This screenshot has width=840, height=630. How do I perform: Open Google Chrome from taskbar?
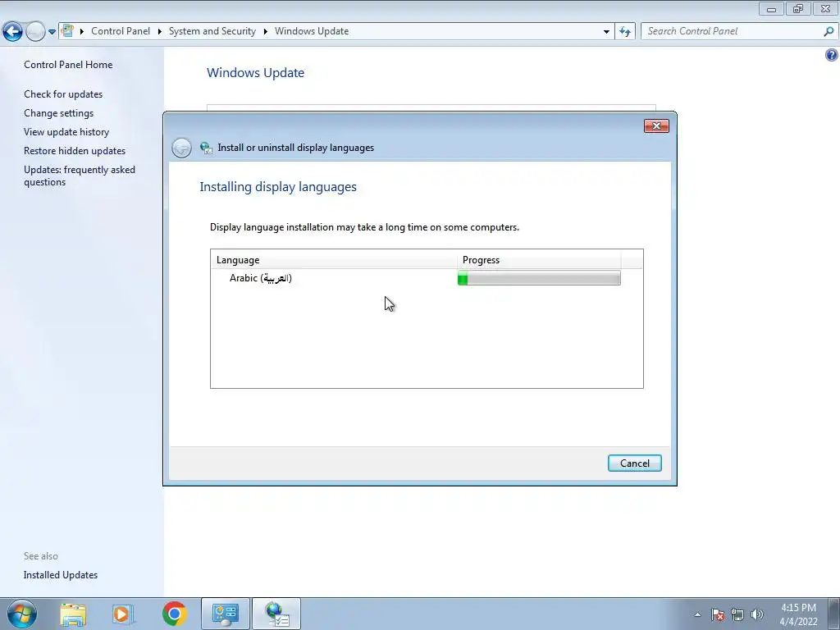[x=175, y=614]
